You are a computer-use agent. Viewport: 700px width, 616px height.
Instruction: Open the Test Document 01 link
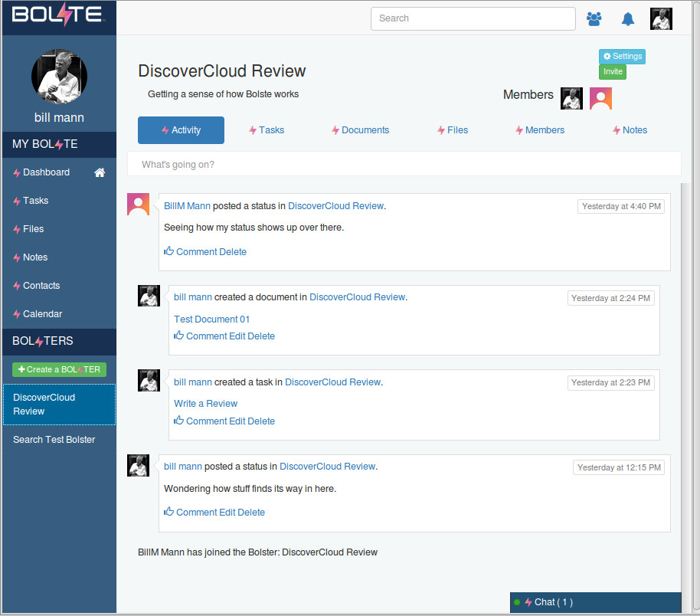(x=212, y=319)
